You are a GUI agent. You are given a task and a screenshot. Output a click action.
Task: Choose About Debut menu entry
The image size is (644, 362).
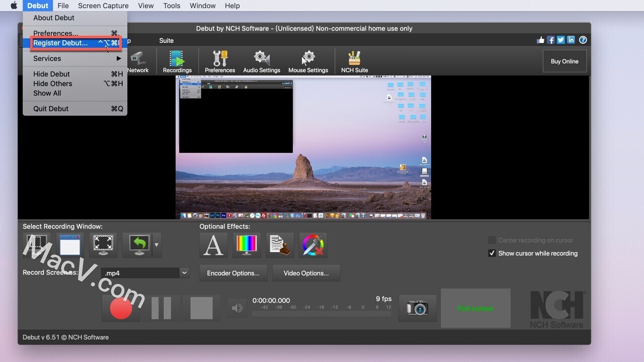pyautogui.click(x=75, y=18)
